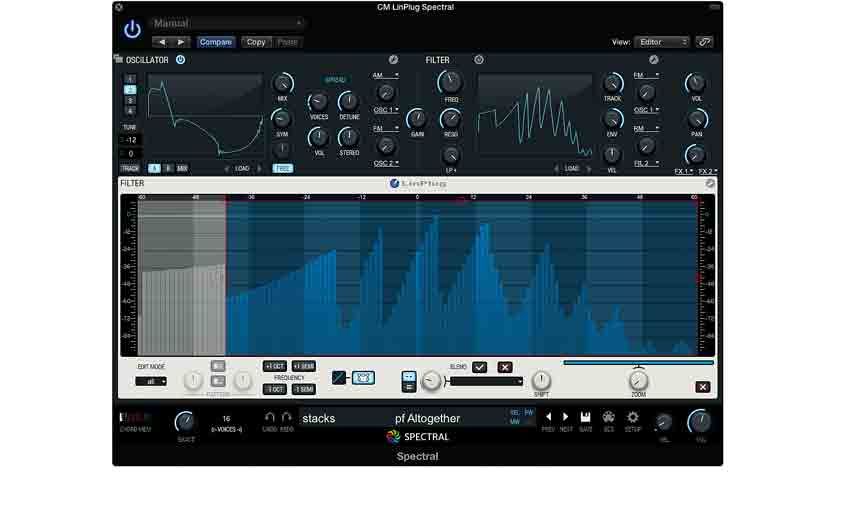Lower frequency by -1 OCT
Screen dimensions: 850x505
275,389
